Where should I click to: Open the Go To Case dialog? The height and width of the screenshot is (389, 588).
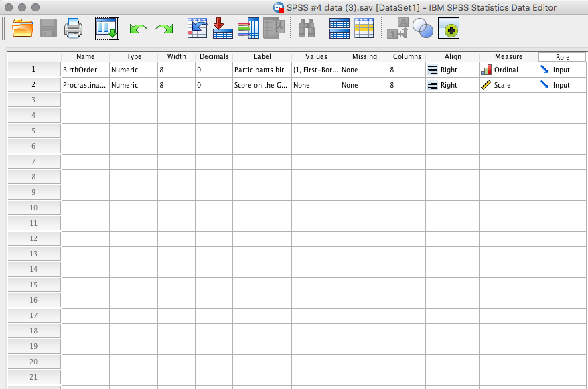coord(197,29)
